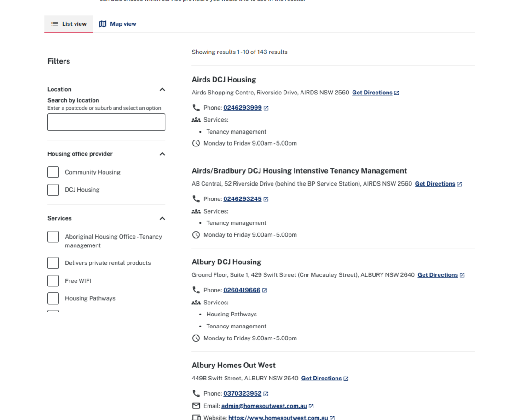This screenshot has width=521, height=420.
Task: Click the map icon beside Map view
Action: (x=103, y=24)
